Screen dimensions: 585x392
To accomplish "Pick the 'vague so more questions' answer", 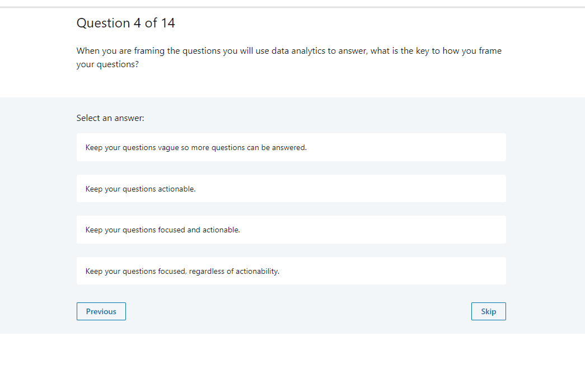I will tap(291, 147).
